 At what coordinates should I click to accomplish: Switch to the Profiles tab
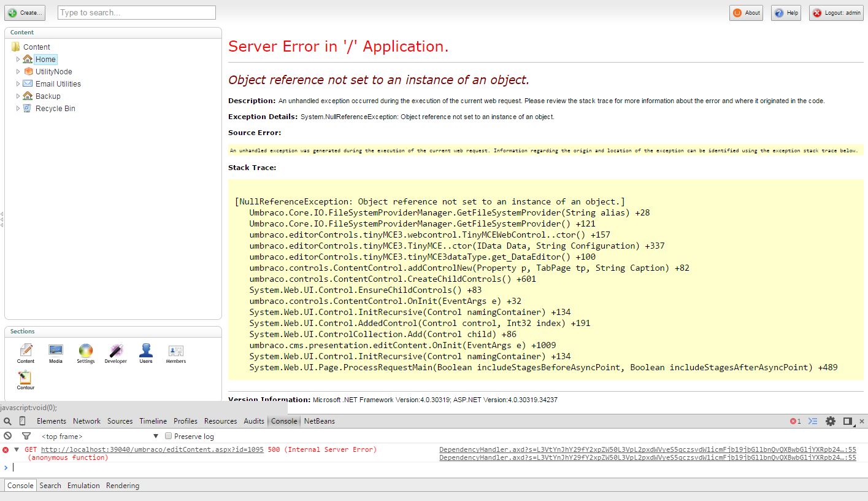pyautogui.click(x=185, y=421)
